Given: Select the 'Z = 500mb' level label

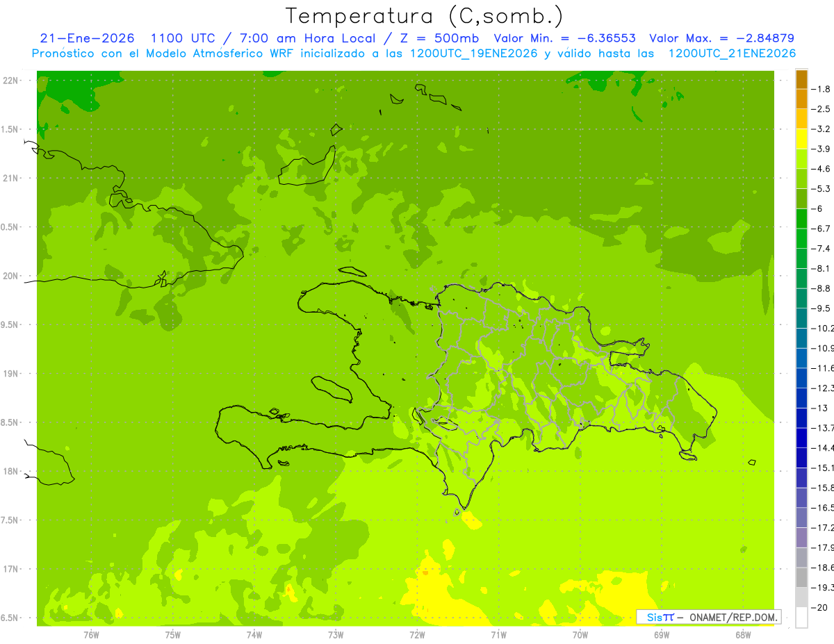Looking at the screenshot, I should click(x=438, y=38).
